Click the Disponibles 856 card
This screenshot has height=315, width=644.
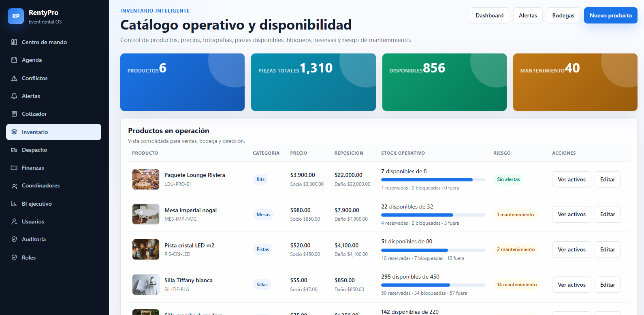coord(444,82)
